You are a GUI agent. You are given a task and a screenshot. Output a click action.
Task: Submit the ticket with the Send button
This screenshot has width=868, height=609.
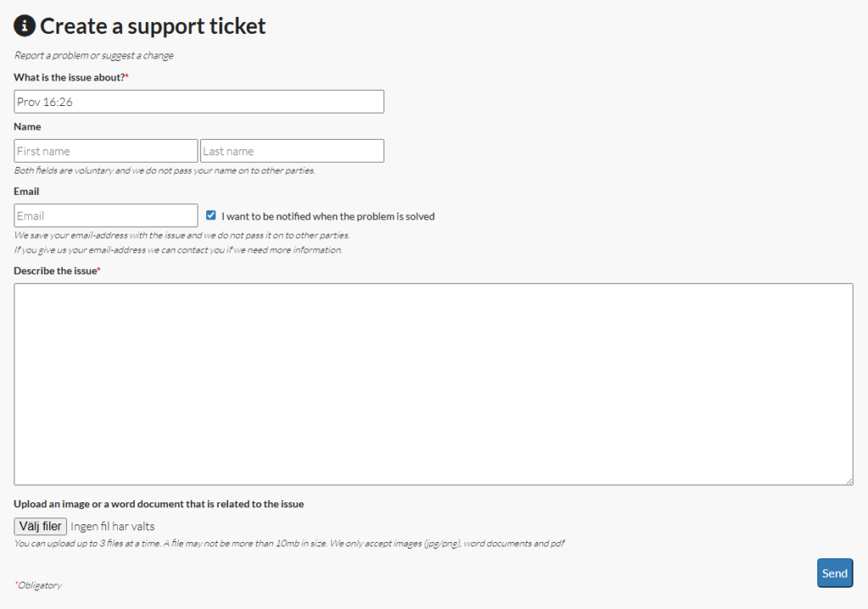click(x=835, y=573)
